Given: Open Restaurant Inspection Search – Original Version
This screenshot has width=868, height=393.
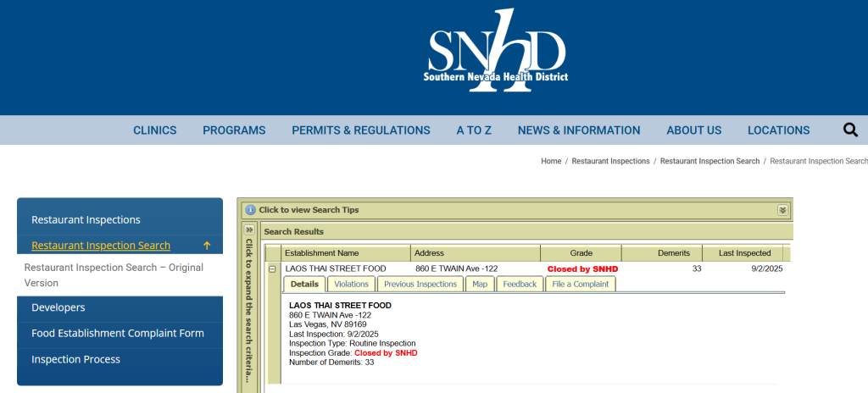Looking at the screenshot, I should [x=114, y=275].
